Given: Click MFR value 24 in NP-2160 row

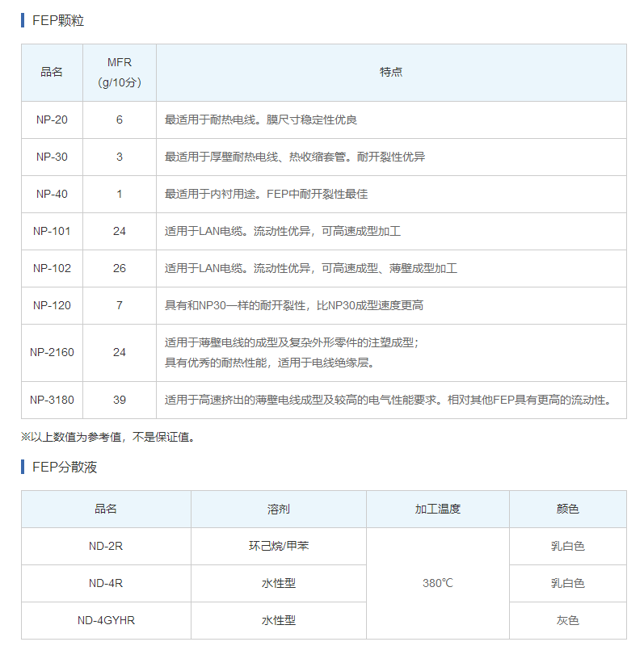Looking at the screenshot, I should coord(120,352).
